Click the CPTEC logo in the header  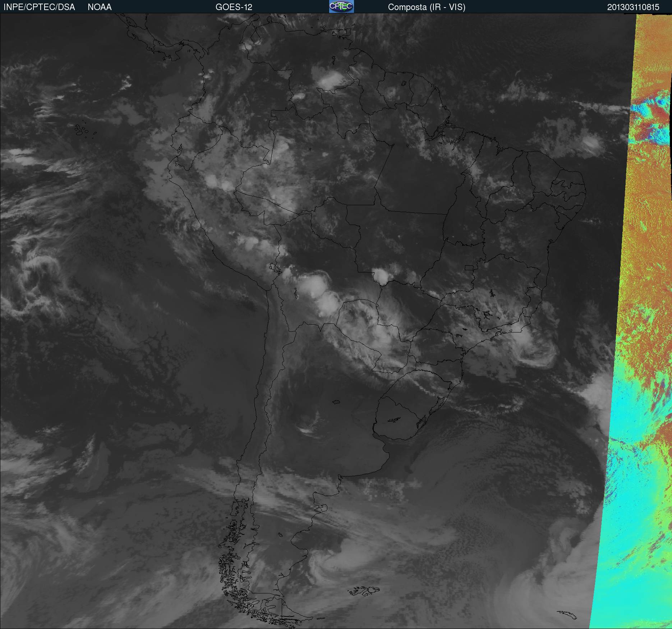pyautogui.click(x=341, y=6)
